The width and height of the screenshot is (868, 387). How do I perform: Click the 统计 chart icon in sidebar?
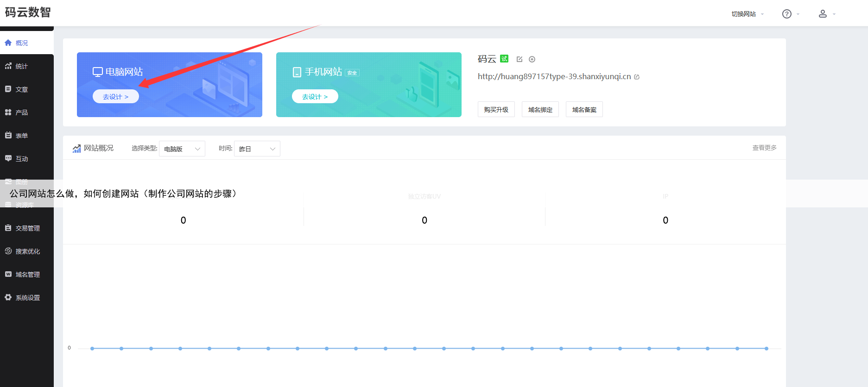pyautogui.click(x=8, y=66)
